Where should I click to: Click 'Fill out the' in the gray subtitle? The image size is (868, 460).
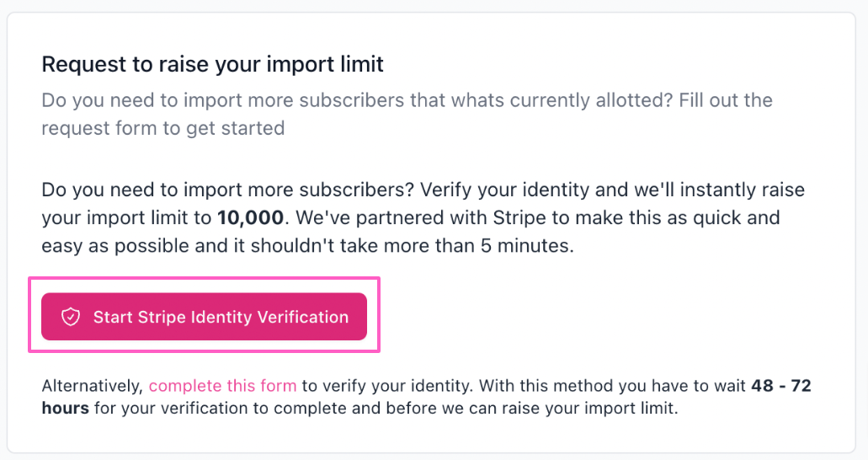(x=726, y=100)
